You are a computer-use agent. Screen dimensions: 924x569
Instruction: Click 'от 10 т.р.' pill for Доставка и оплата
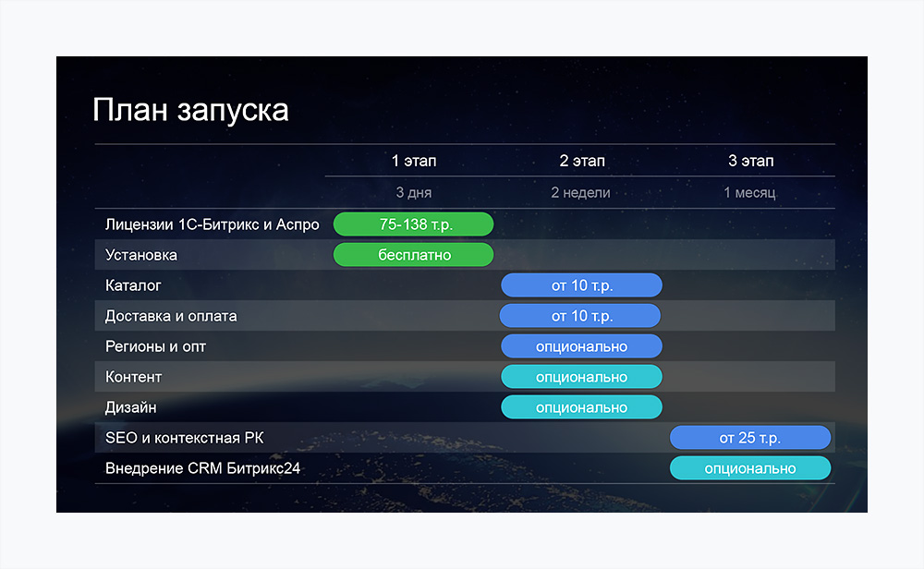(580, 316)
